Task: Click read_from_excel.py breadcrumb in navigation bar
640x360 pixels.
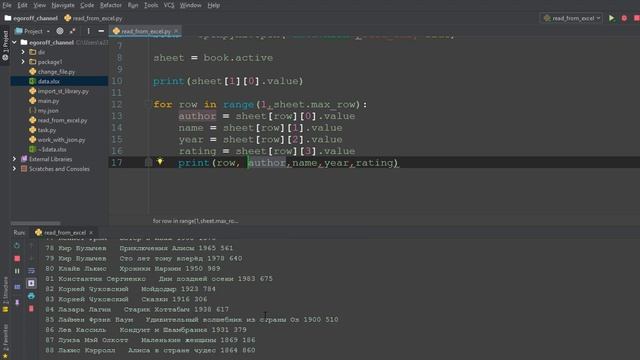Action: coord(93,18)
